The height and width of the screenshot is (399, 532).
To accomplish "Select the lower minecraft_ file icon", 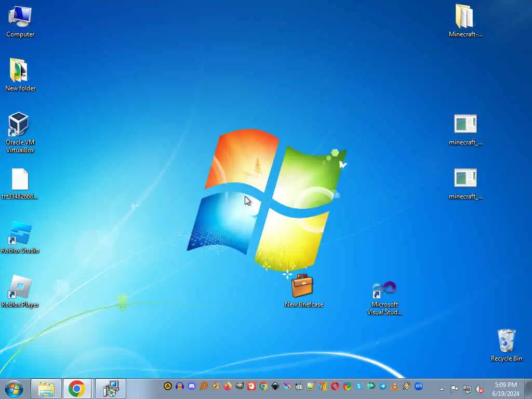I will [x=465, y=184].
